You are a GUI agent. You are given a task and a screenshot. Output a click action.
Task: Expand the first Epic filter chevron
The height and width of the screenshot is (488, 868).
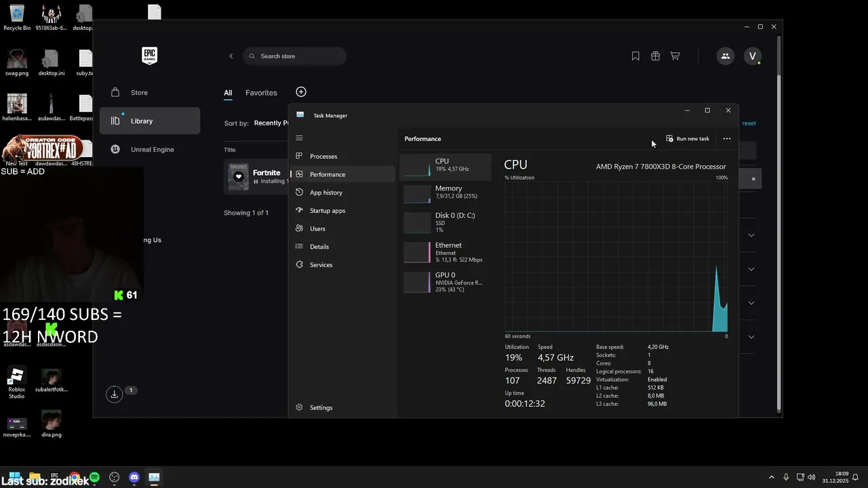[751, 235]
